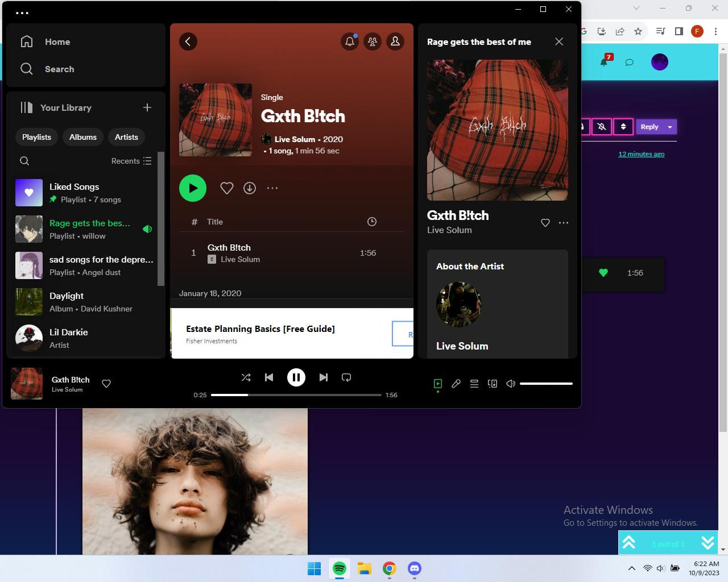Pause the current song
Screen dimensions: 728x582
pos(296,377)
